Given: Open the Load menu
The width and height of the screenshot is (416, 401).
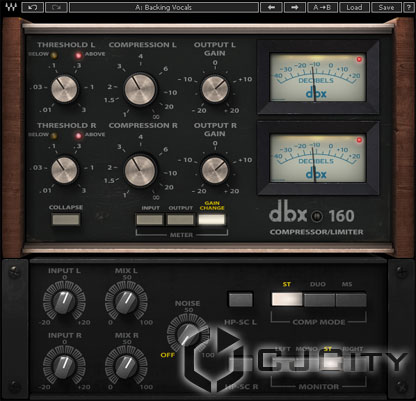Looking at the screenshot, I should point(354,7).
